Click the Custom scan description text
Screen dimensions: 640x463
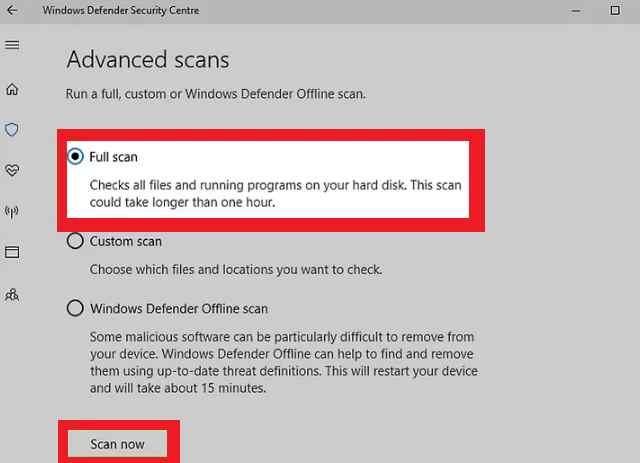[236, 270]
